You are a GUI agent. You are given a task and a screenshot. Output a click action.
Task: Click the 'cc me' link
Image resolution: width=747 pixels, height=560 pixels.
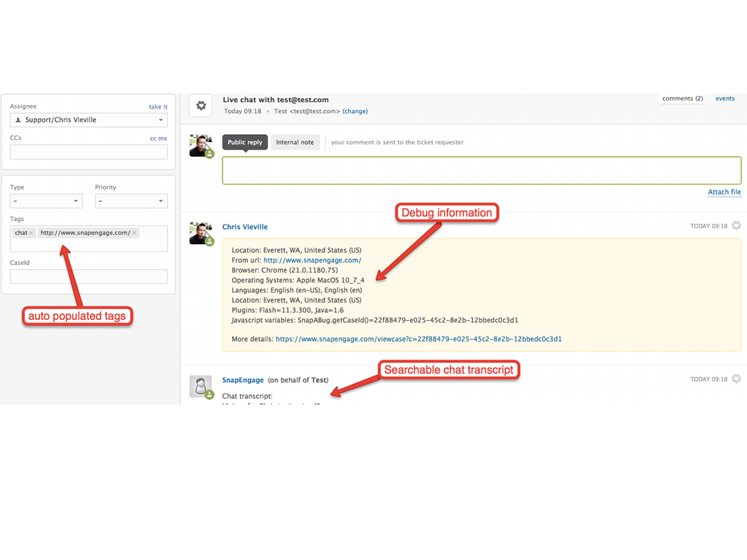tap(158, 138)
